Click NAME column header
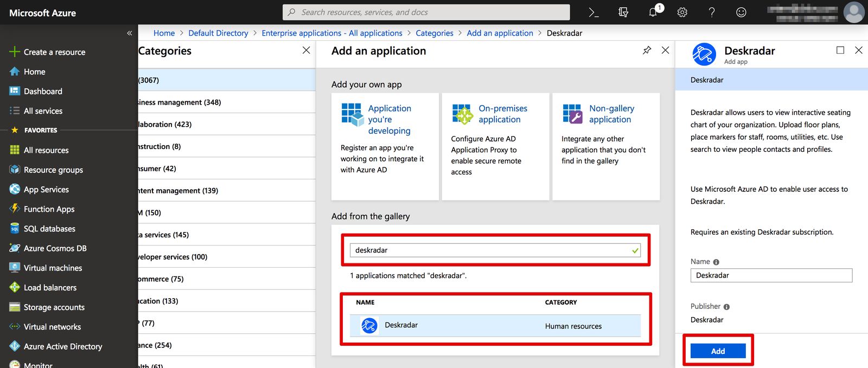Screen dimensions: 868x368 pyautogui.click(x=365, y=302)
